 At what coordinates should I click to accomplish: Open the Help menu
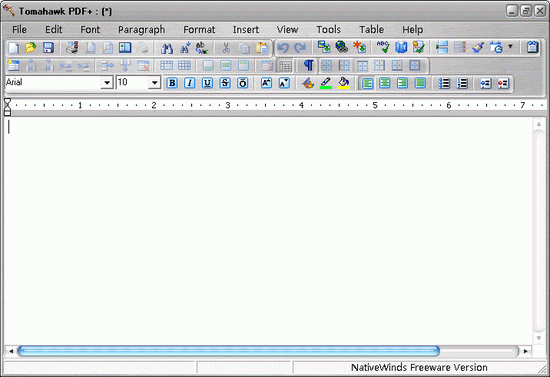coord(412,30)
